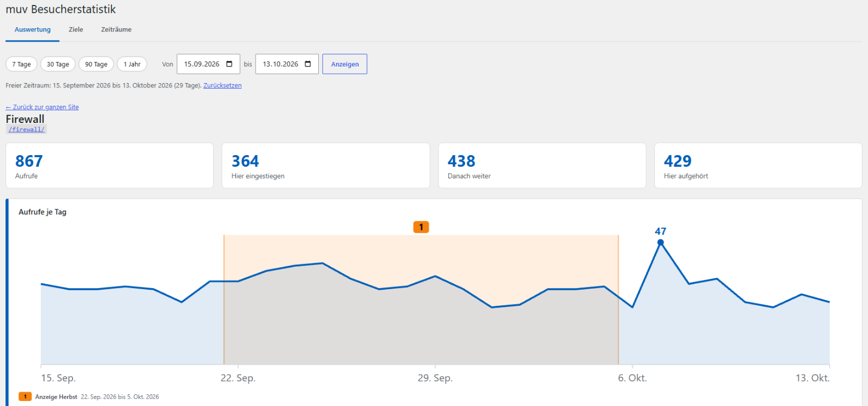
Task: Open calendar picker in the bis date field
Action: [308, 64]
